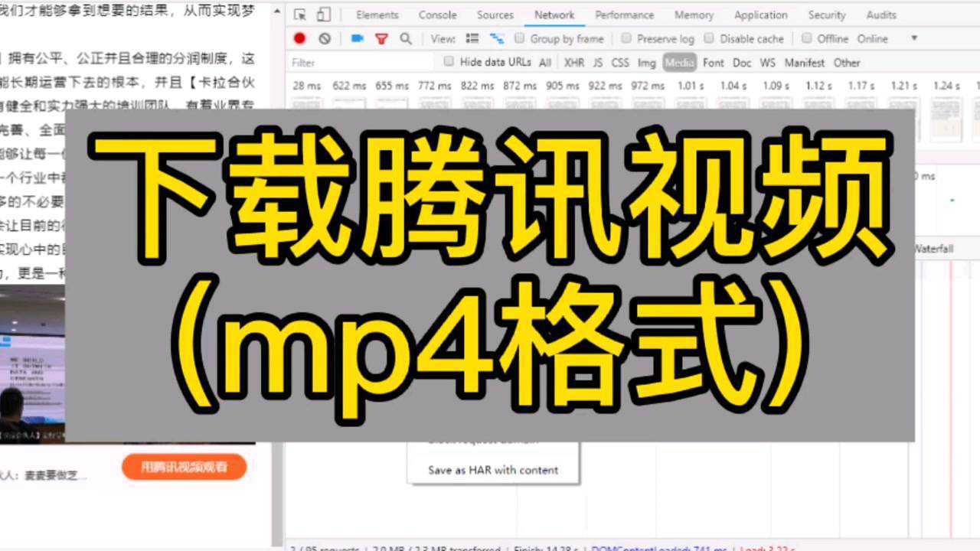Click the network Filter text field
This screenshot has height=551, width=980.
click(x=360, y=63)
